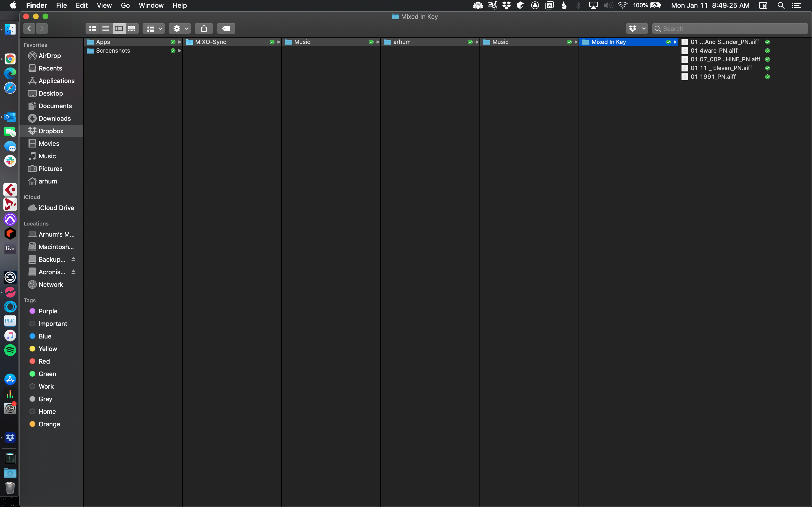Screen dimensions: 812x507
Task: Open AirDrop in the sidebar
Action: [49, 56]
